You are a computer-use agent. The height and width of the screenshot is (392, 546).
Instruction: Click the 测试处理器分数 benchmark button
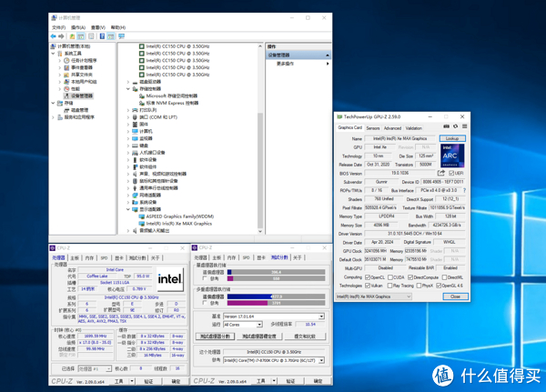coord(215,337)
